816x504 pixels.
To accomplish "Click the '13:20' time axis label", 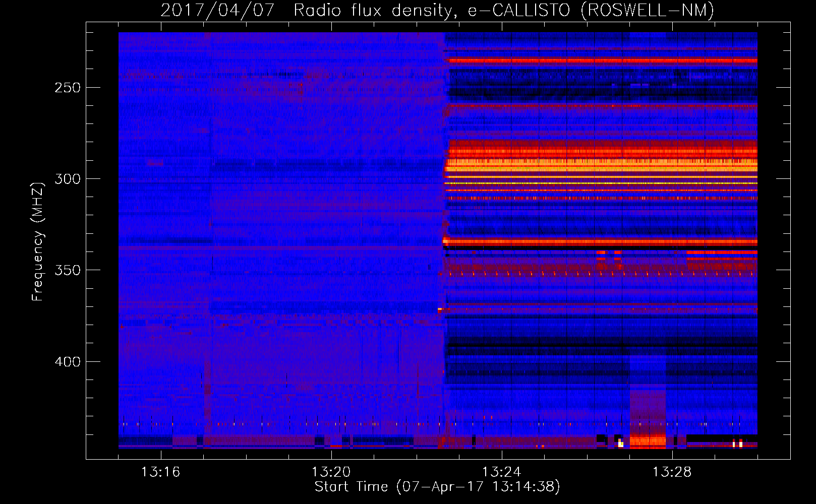I will click(331, 472).
